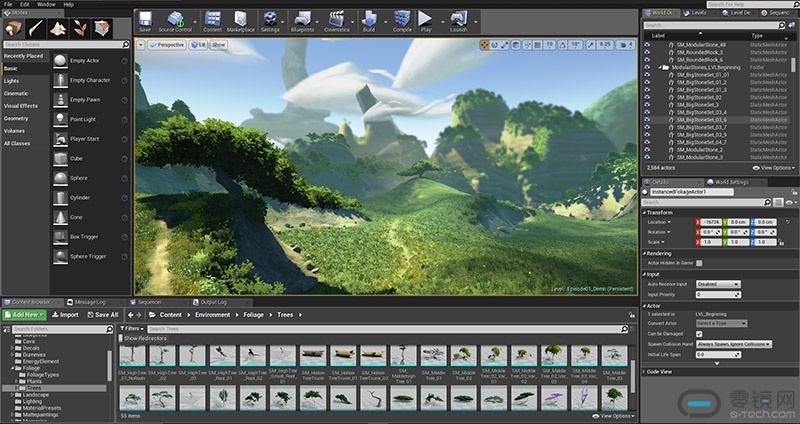Open Perspective viewport type dropdown
Viewport: 800px width, 424px height.
click(166, 45)
